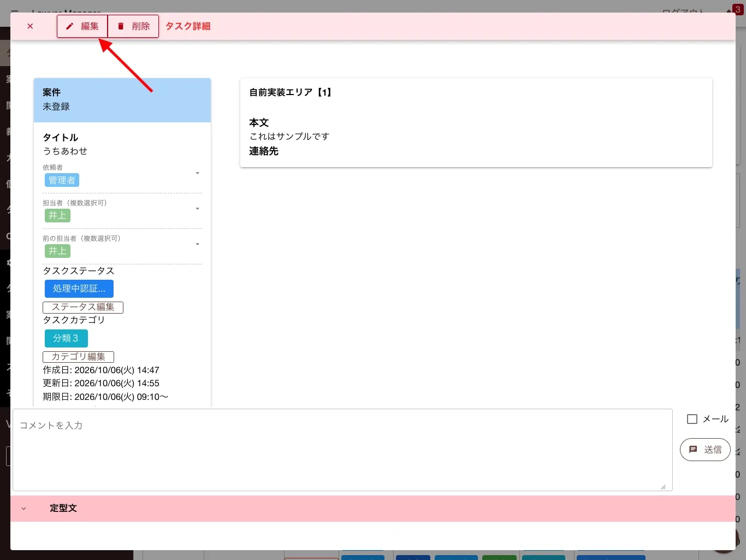Click the 案件 未登録 header card
This screenshot has width=746, height=560.
coord(122,100)
